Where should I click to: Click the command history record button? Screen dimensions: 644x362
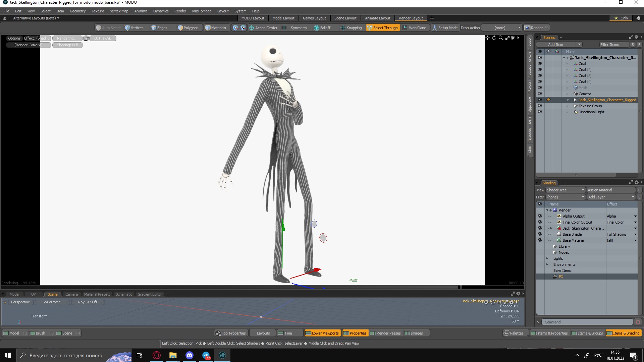click(x=638, y=322)
